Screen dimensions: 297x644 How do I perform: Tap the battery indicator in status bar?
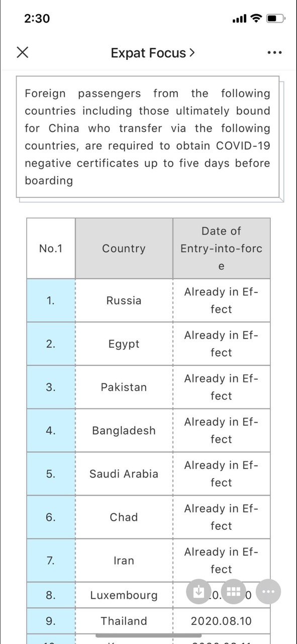(275, 19)
